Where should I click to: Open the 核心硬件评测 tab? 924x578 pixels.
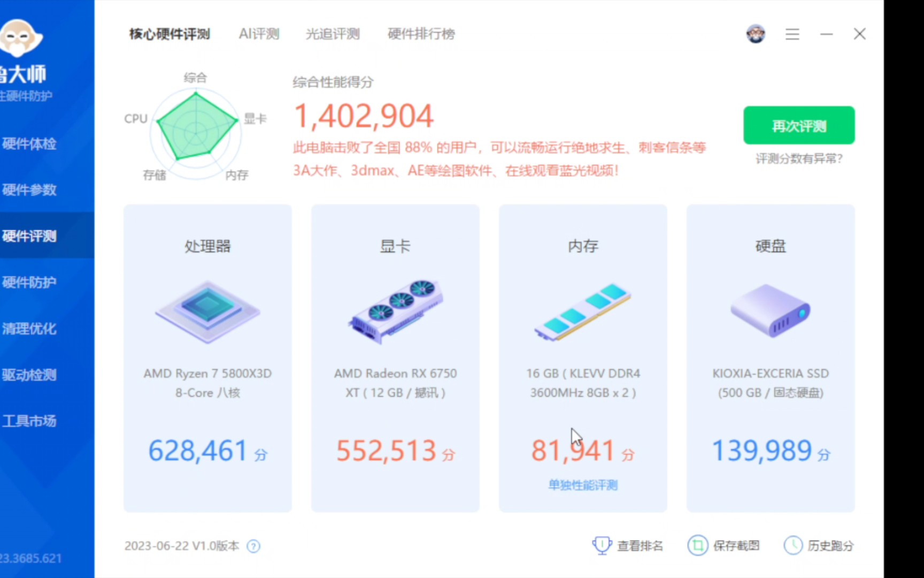point(170,34)
